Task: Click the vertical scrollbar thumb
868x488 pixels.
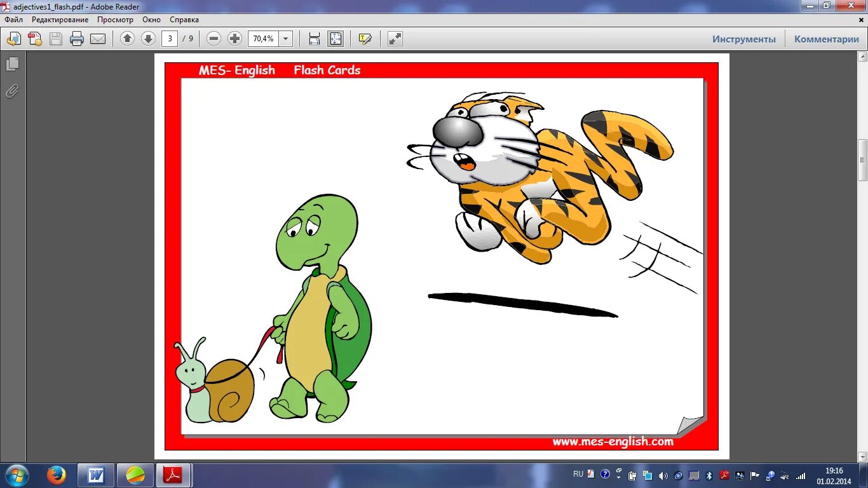Action: point(862,160)
